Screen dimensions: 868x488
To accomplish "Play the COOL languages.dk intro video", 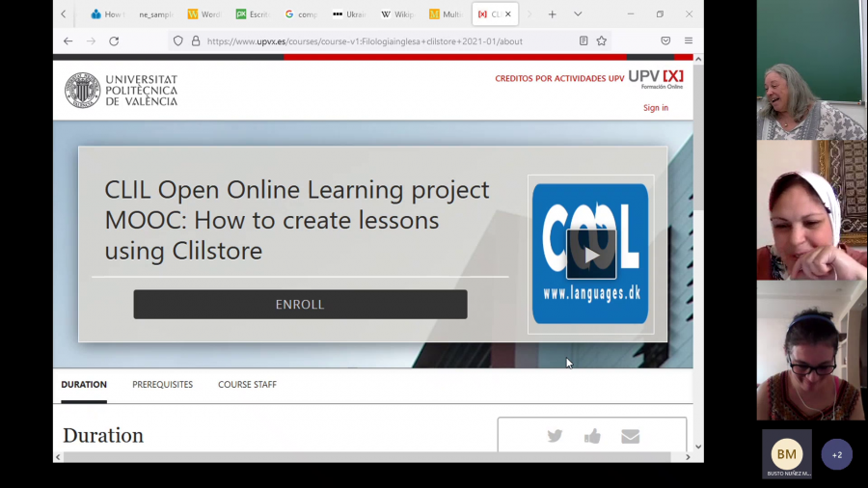I will (590, 255).
